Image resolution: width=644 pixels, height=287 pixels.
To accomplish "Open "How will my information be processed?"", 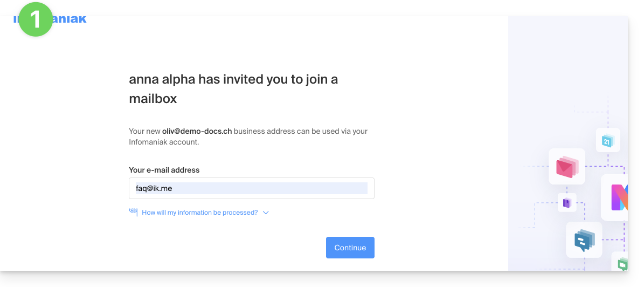I will pyautogui.click(x=199, y=213).
